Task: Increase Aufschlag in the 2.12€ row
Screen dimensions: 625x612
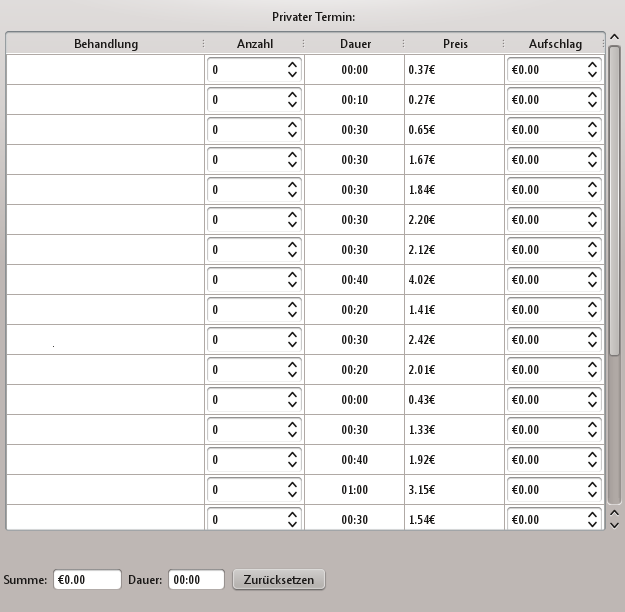Action: (x=592, y=245)
